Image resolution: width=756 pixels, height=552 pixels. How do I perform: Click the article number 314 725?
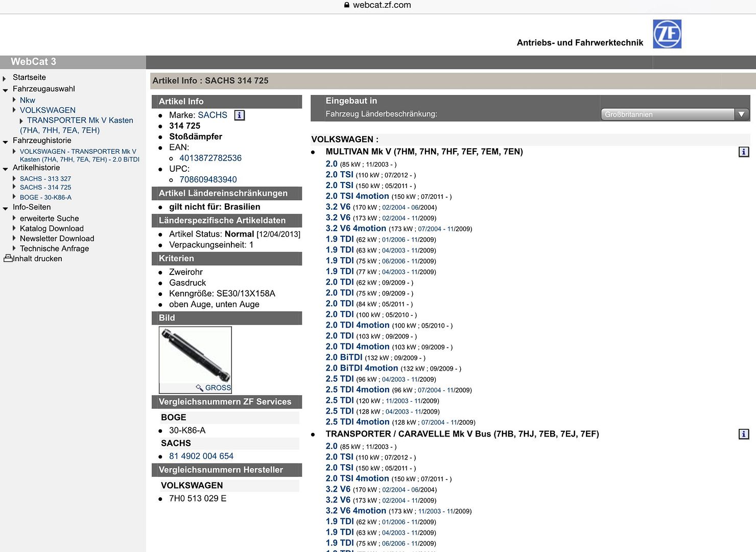(x=185, y=126)
